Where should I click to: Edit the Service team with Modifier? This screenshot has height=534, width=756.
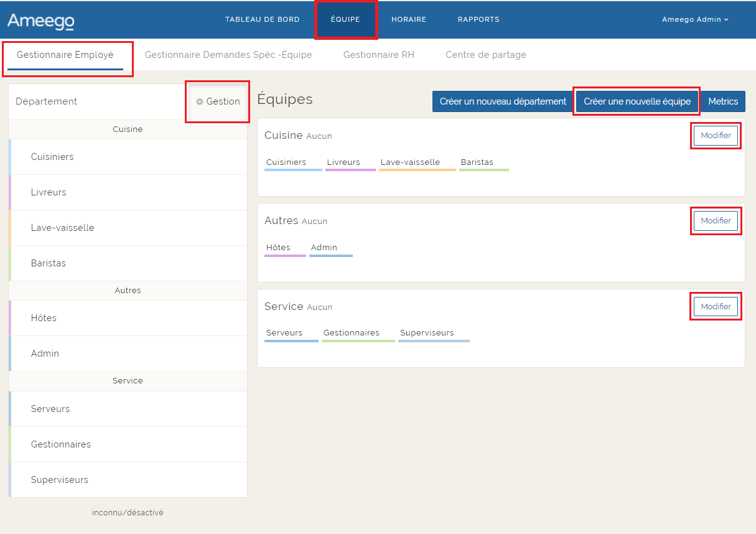[x=716, y=306]
